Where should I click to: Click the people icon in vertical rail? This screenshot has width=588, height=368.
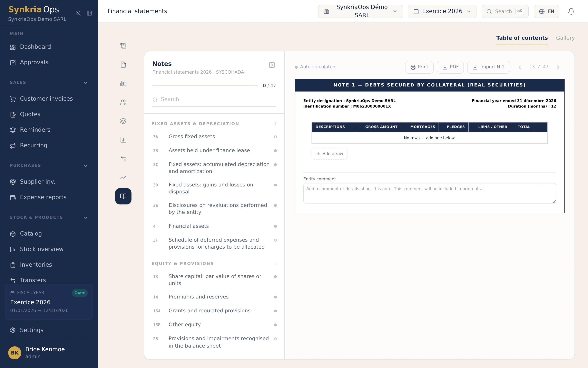click(x=123, y=102)
